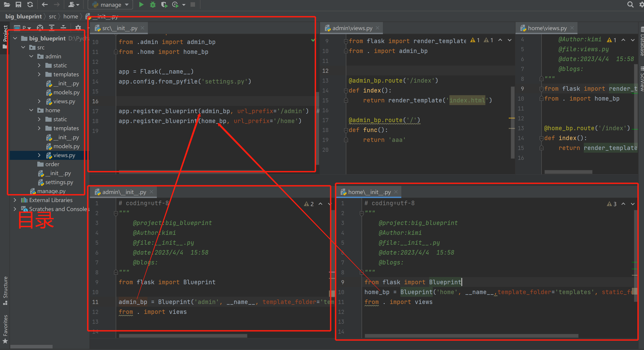The height and width of the screenshot is (350, 644).
Task: Click the Reload from disk icon
Action: pos(30,4)
